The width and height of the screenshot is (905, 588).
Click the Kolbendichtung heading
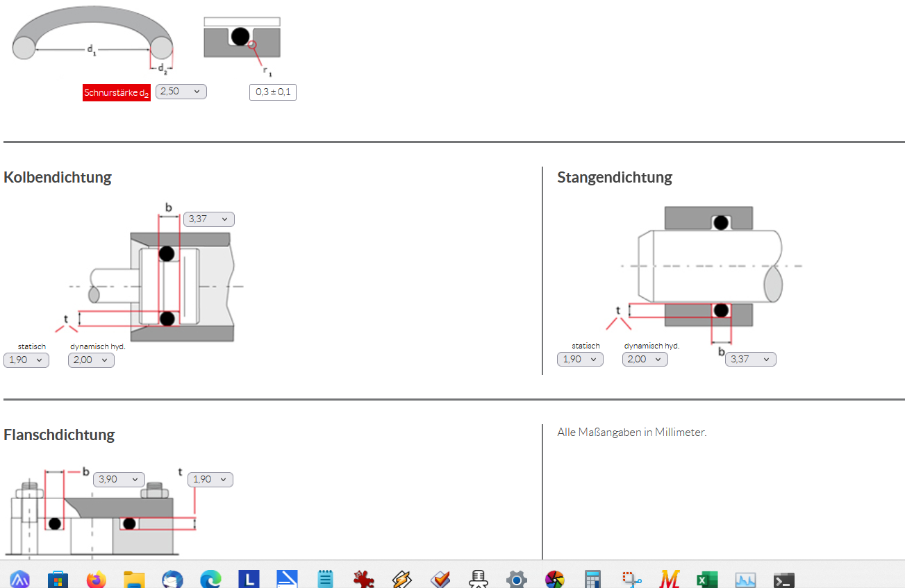click(58, 177)
